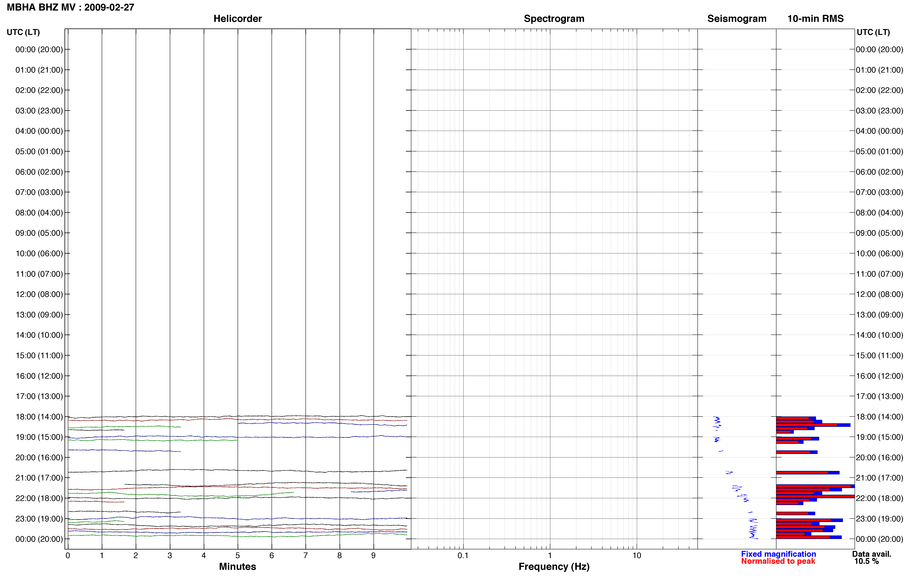The height and width of the screenshot is (578, 924).
Task: Click 23:00 (19:00) on the left time axis
Action: (x=39, y=519)
